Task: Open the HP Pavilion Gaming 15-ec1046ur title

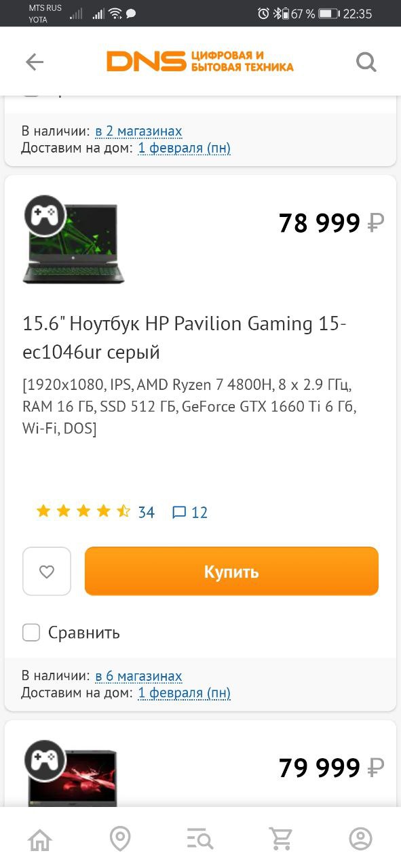Action: tap(185, 338)
